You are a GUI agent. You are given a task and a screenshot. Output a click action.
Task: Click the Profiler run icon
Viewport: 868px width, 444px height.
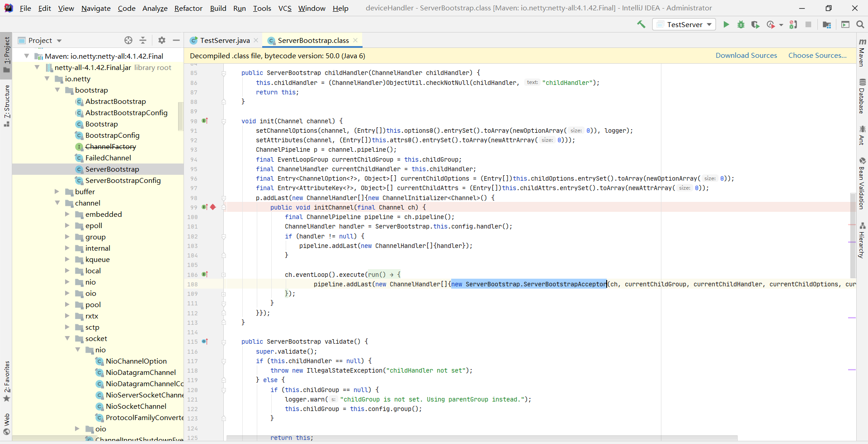pos(771,24)
